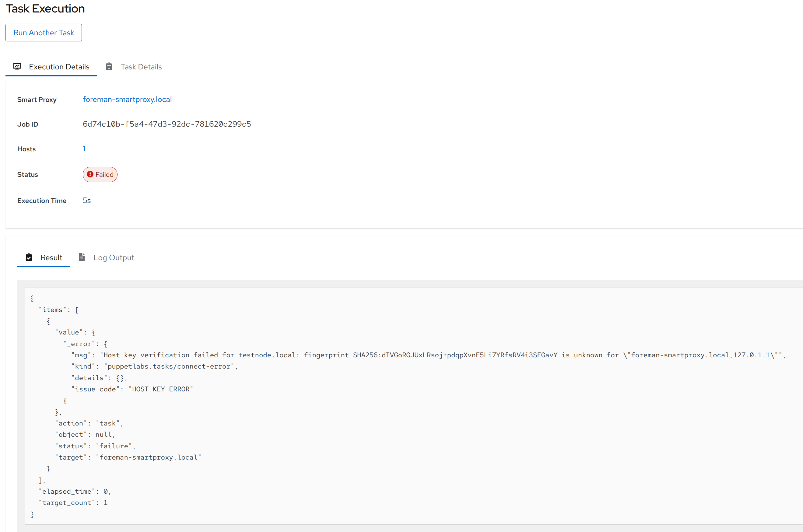Click the chart icon beside Execution Details
Image resolution: width=803 pixels, height=532 pixels.
pos(18,66)
